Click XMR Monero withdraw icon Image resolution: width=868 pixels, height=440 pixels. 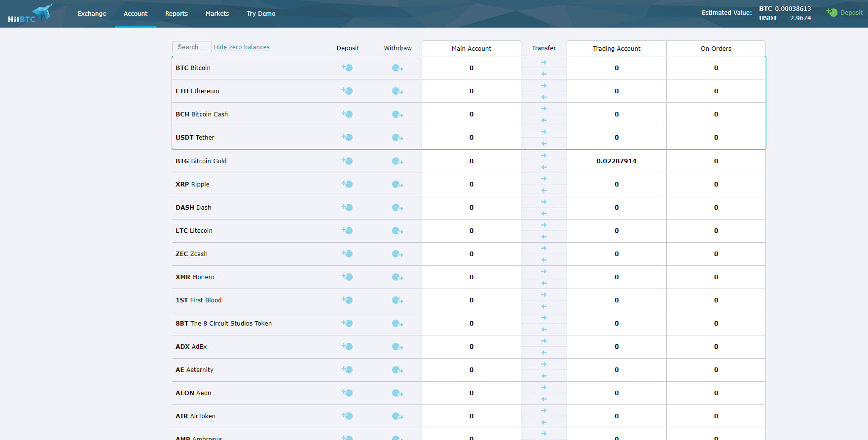[x=398, y=277]
